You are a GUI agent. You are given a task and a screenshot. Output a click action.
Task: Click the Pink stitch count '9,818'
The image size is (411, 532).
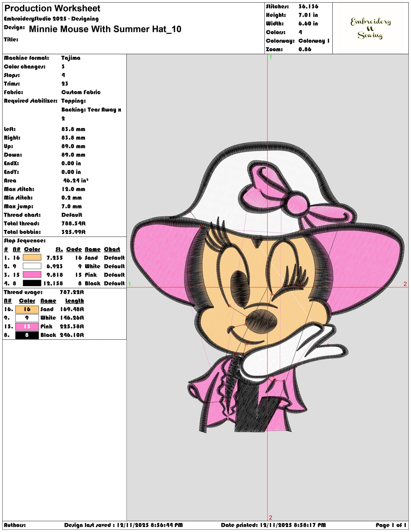coord(55,275)
